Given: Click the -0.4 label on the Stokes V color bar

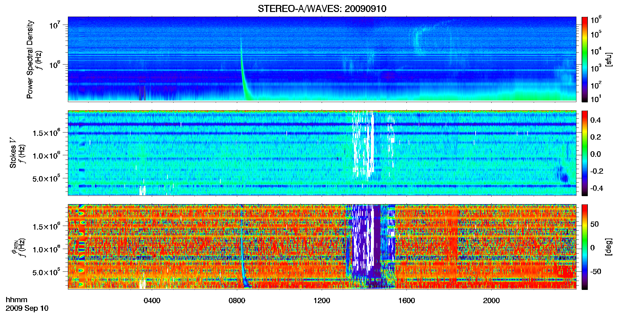Looking at the screenshot, I should [597, 188].
